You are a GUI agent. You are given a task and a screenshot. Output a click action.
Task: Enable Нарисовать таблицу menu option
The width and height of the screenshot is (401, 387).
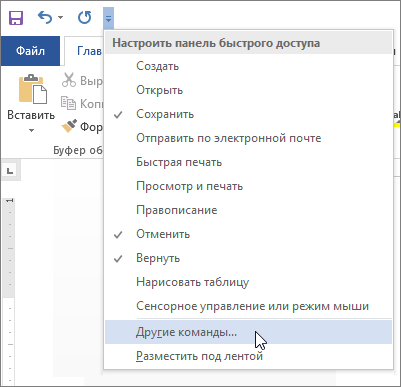coord(248,282)
